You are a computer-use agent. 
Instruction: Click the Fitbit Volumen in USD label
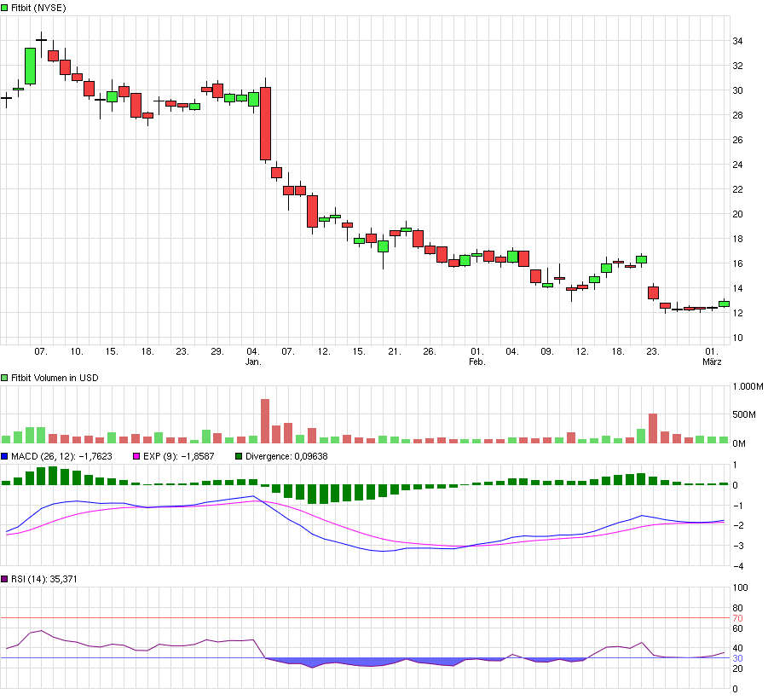click(x=55, y=378)
